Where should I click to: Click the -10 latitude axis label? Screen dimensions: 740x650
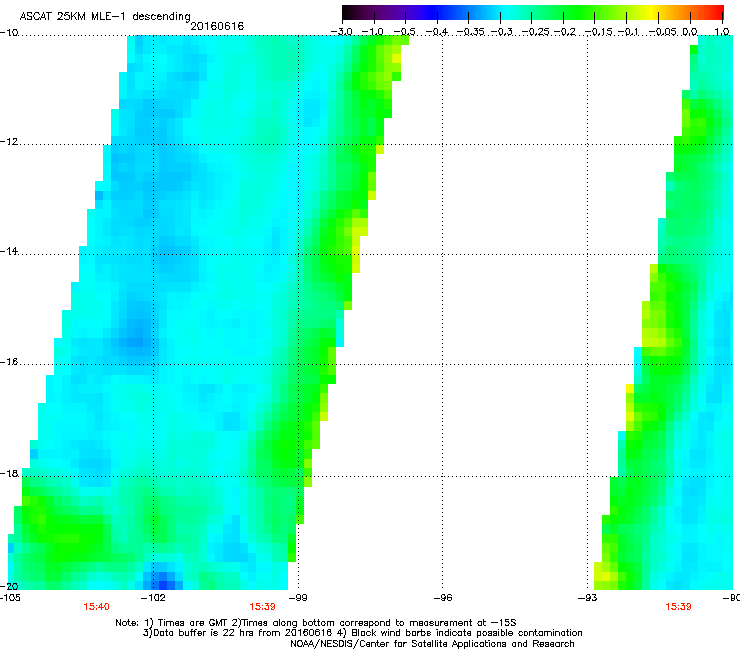9,33
